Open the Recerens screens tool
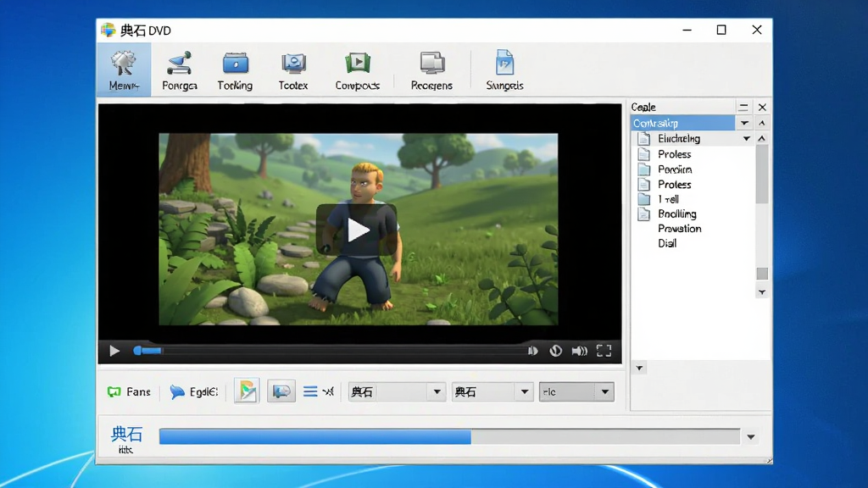This screenshot has width=868, height=488. (x=431, y=70)
